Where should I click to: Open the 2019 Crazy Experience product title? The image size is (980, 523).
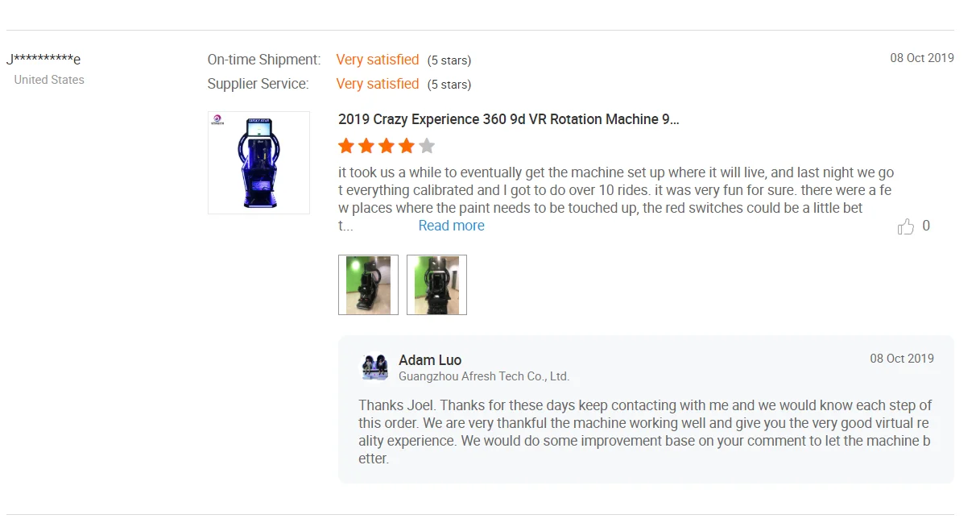[x=509, y=119]
